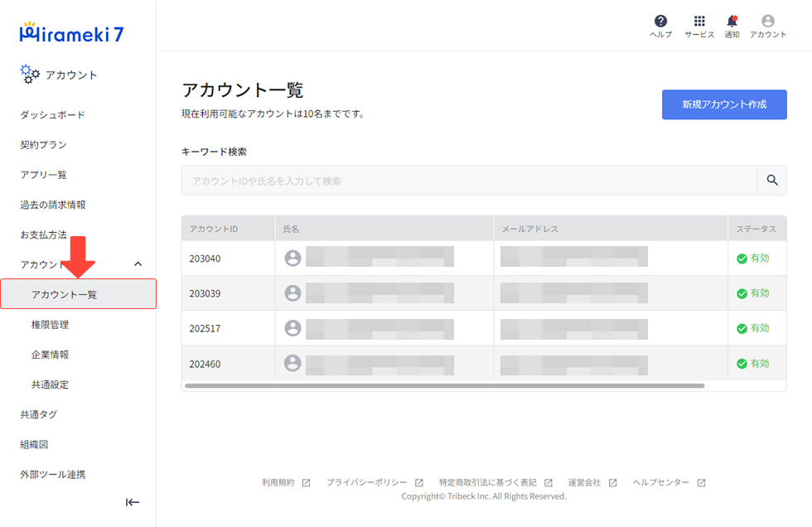This screenshot has height=527, width=812.
Task: Open the ヘルプセンター footer link
Action: (660, 482)
